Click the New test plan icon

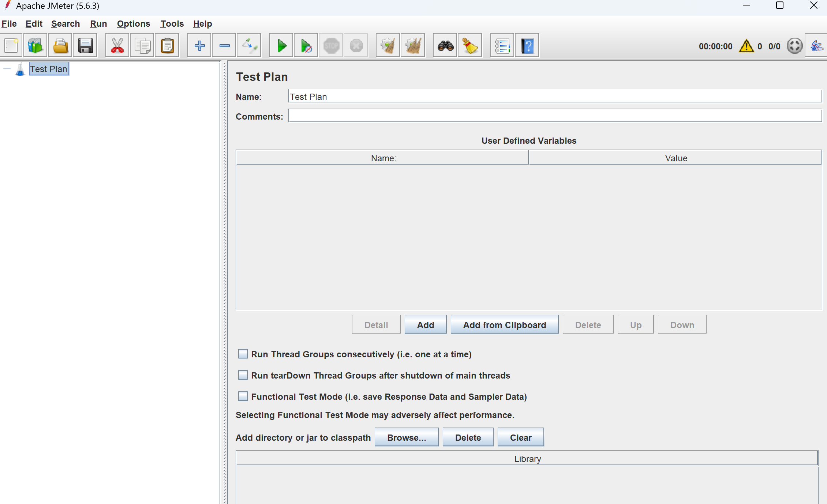pyautogui.click(x=11, y=46)
